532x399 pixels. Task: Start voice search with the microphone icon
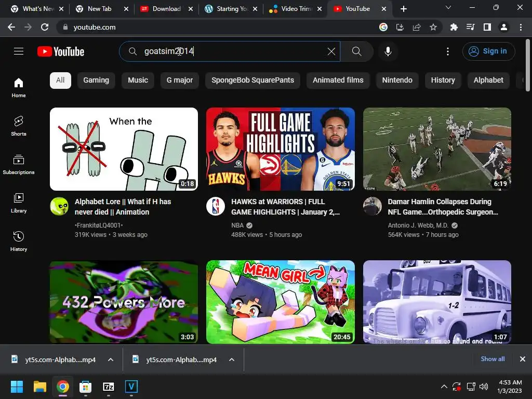pyautogui.click(x=388, y=51)
